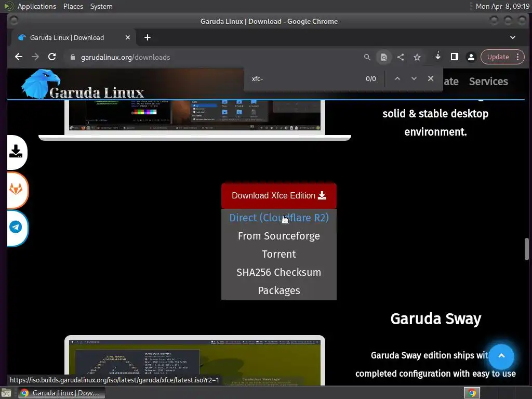
Task: Open the Applications menu
Action: tap(37, 6)
